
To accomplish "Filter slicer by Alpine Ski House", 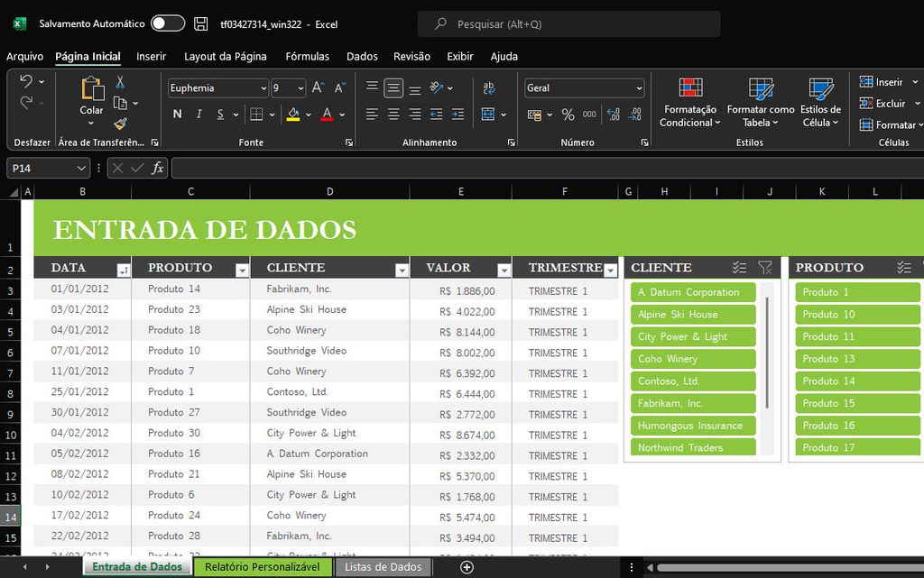I will pyautogui.click(x=693, y=315).
